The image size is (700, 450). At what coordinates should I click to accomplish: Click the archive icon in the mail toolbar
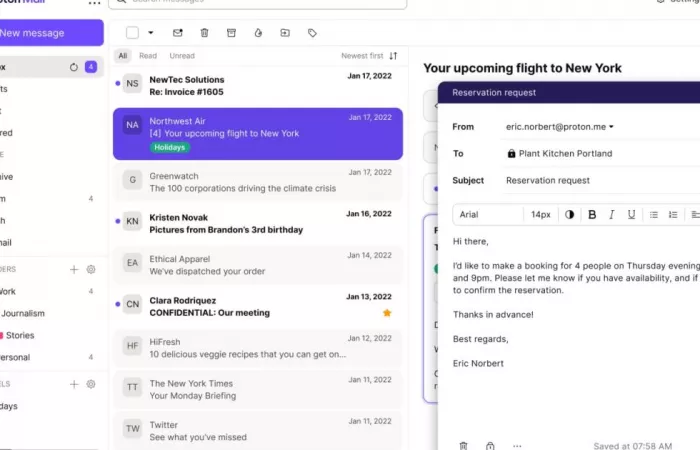tap(231, 33)
